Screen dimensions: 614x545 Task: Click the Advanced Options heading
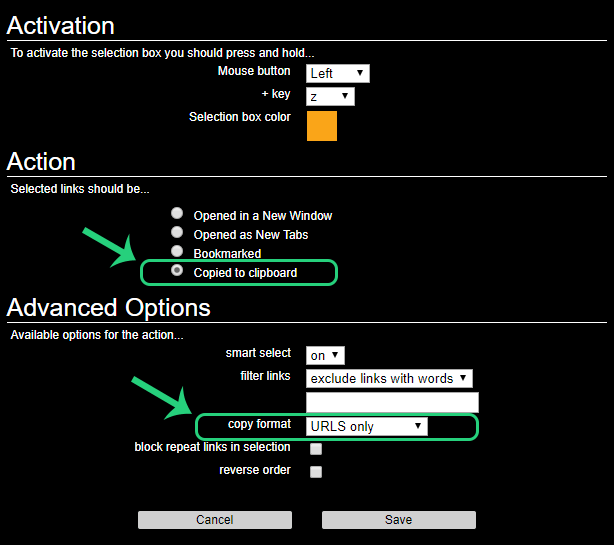click(109, 306)
